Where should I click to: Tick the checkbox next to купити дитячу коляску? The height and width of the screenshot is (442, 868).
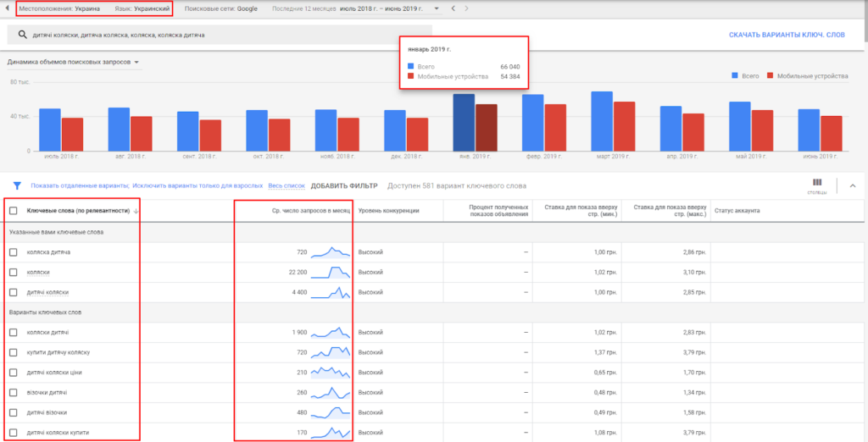(13, 352)
